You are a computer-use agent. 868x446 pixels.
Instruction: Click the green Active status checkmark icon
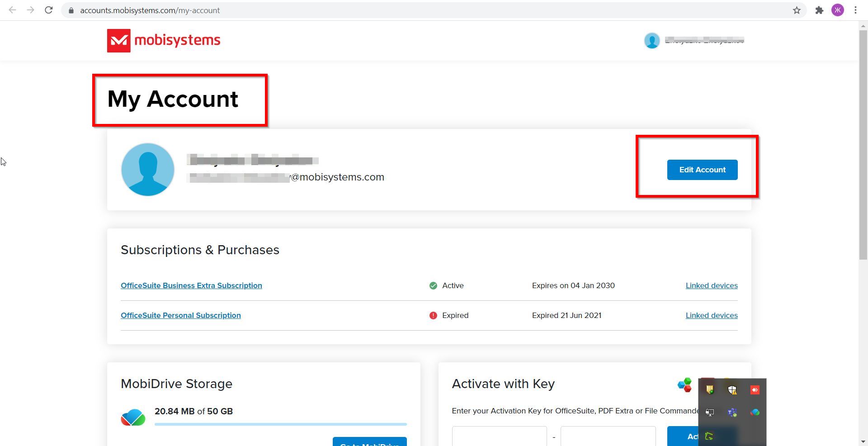coord(433,285)
